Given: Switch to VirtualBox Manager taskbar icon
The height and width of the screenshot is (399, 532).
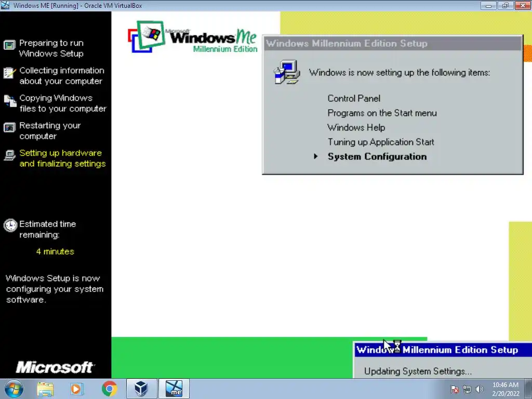Looking at the screenshot, I should pyautogui.click(x=141, y=389).
